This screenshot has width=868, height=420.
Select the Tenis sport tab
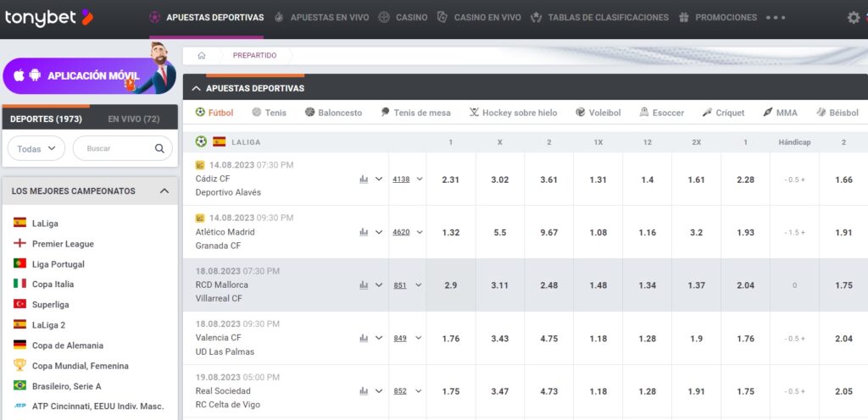(269, 113)
